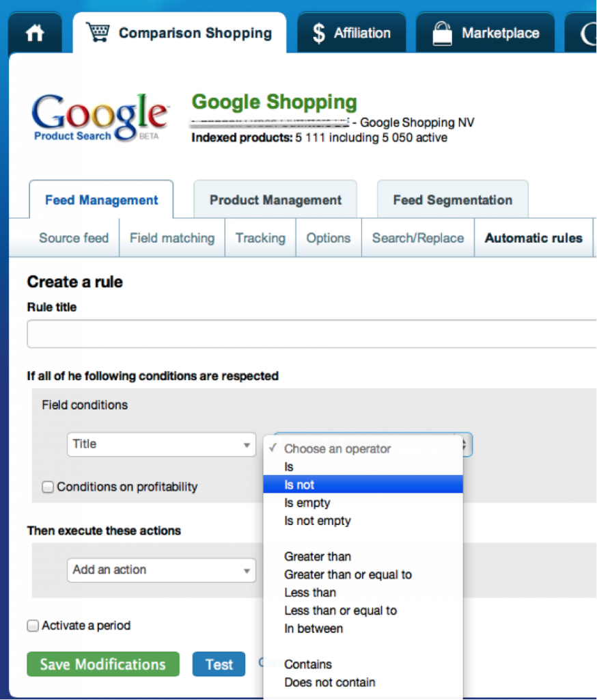Choose 'Less than or equal to' operator

363,610
